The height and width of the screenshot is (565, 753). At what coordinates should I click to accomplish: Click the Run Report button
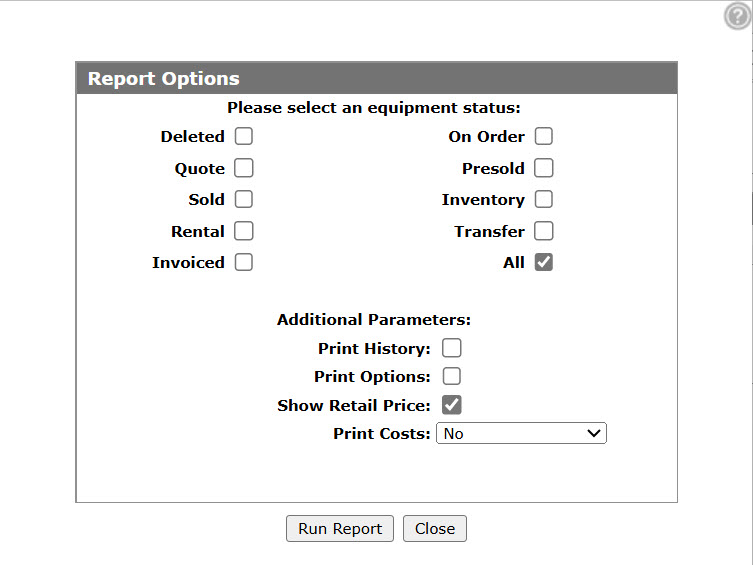[340, 529]
